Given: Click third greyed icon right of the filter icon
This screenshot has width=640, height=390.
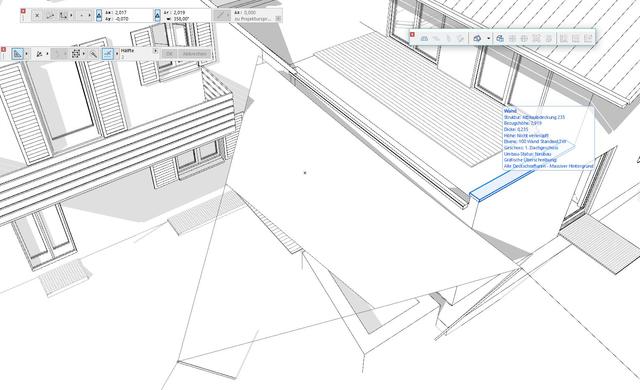Looking at the screenshot, I should coord(537,39).
